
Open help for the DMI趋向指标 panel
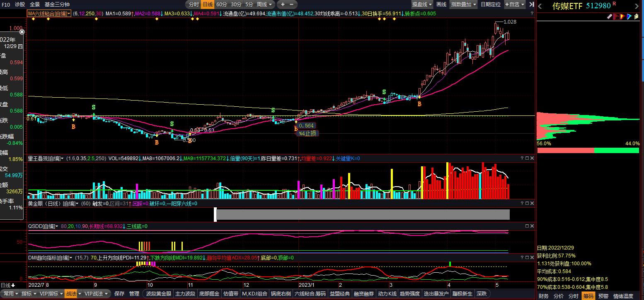click(522, 257)
